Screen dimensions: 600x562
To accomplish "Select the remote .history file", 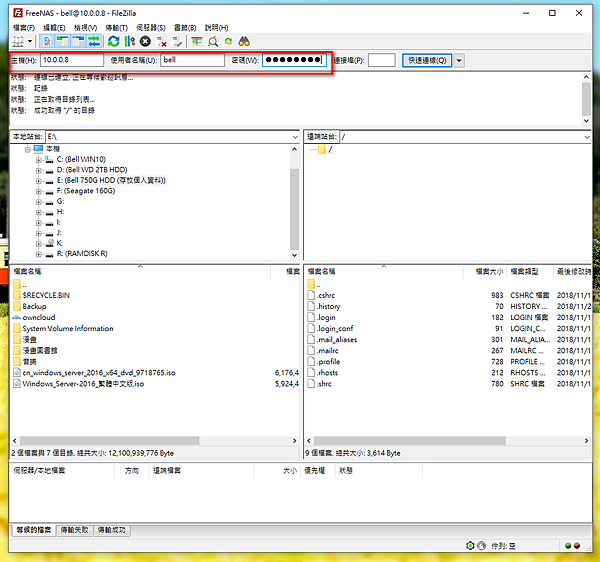I will tap(329, 306).
